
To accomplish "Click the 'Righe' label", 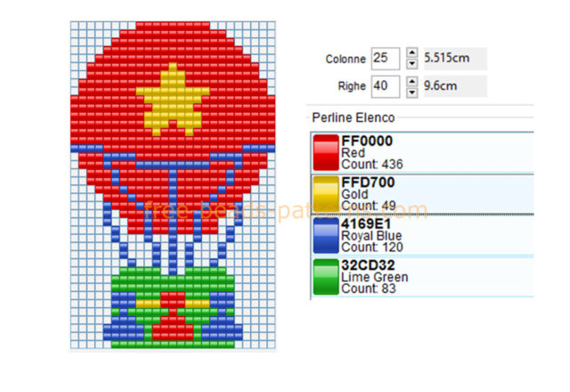I will click(x=352, y=86).
